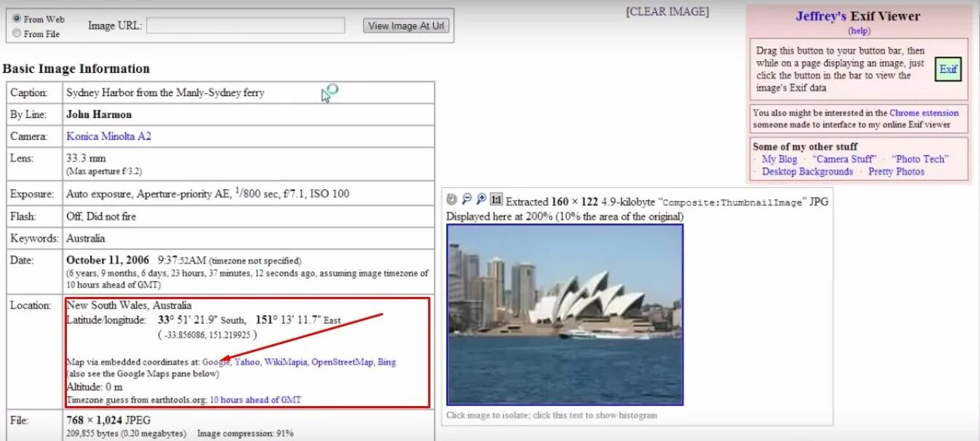The height and width of the screenshot is (441, 980).
Task: Click the Off, Did not fire flash value
Action: tap(101, 216)
